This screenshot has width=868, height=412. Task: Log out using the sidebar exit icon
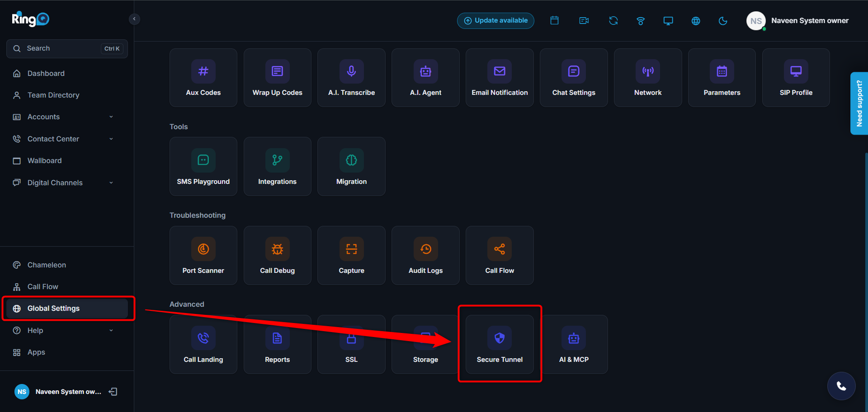tap(113, 392)
